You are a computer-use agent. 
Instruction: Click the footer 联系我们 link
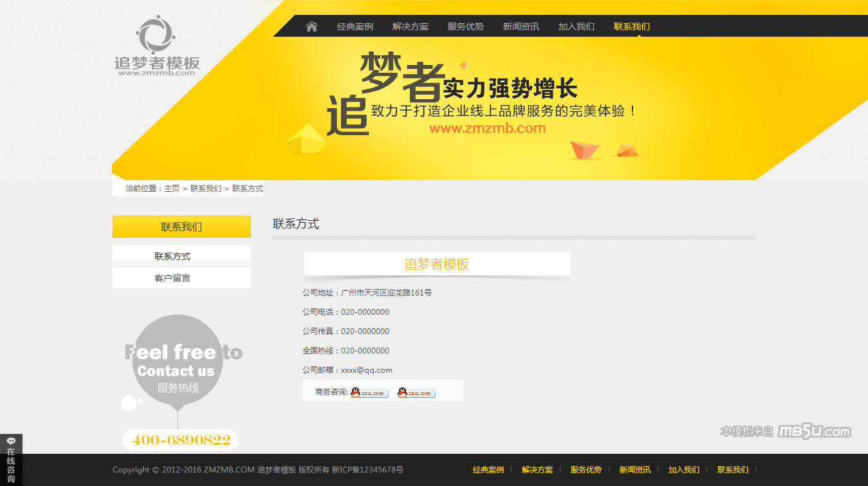(733, 470)
